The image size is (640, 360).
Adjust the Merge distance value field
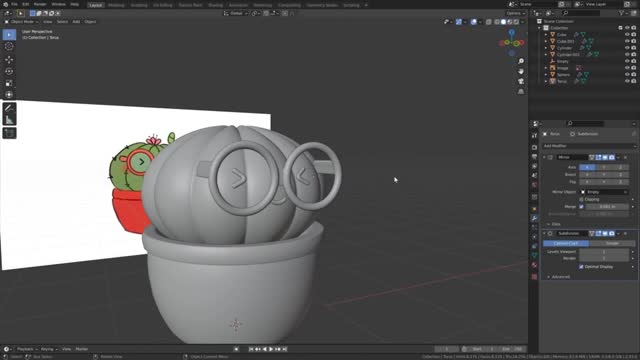[x=607, y=207]
